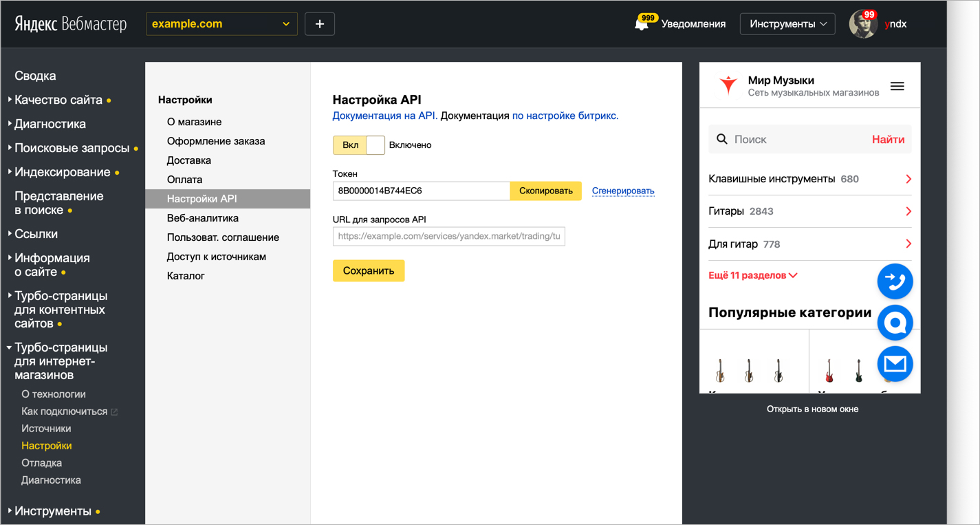Toggle the Вкл API switch

358,145
